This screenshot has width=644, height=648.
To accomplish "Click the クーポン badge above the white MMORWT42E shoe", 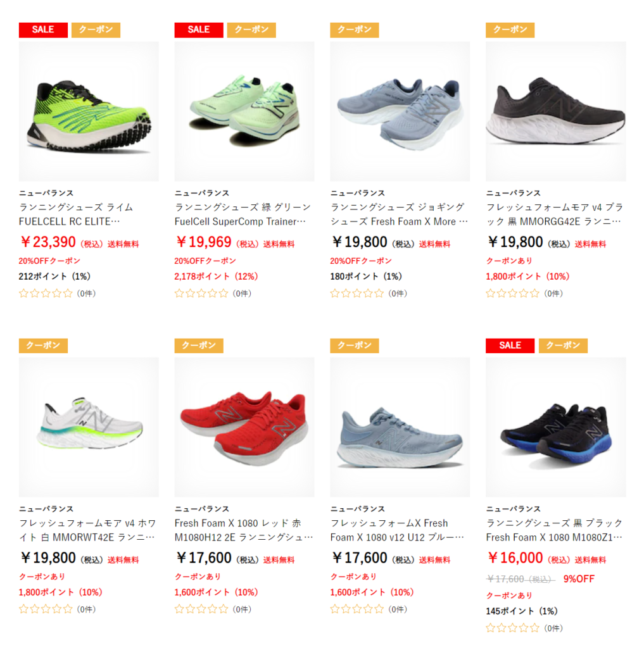I will [43, 346].
